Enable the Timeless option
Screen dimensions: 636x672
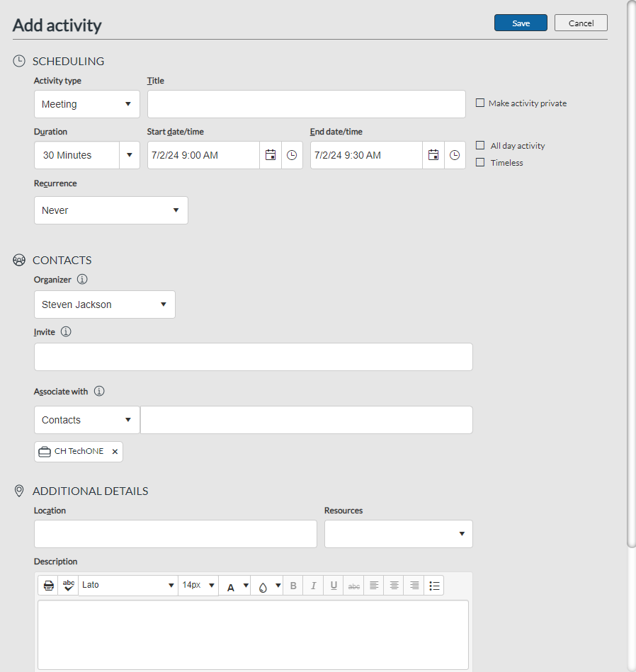tap(479, 162)
